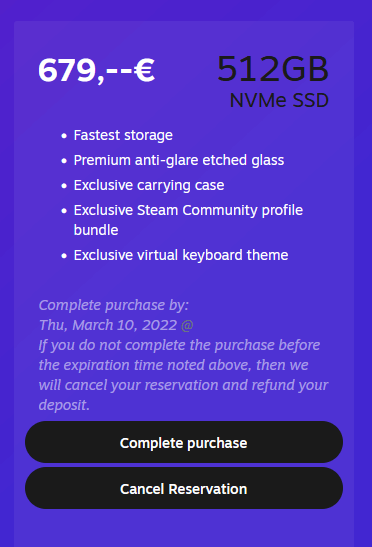Click the bullet beside virtual keyboard theme
The image size is (372, 547).
(64, 256)
